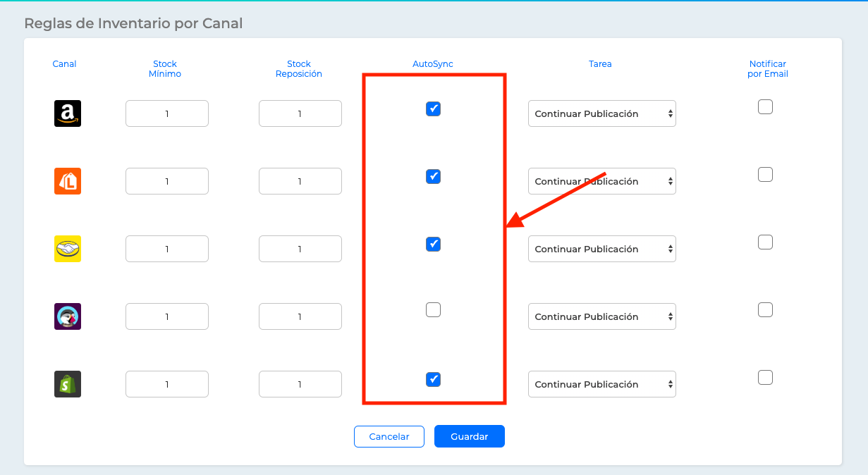Focus Stock Mínimo field for Mercado Libre
Screen dimensions: 868x475
click(x=167, y=249)
